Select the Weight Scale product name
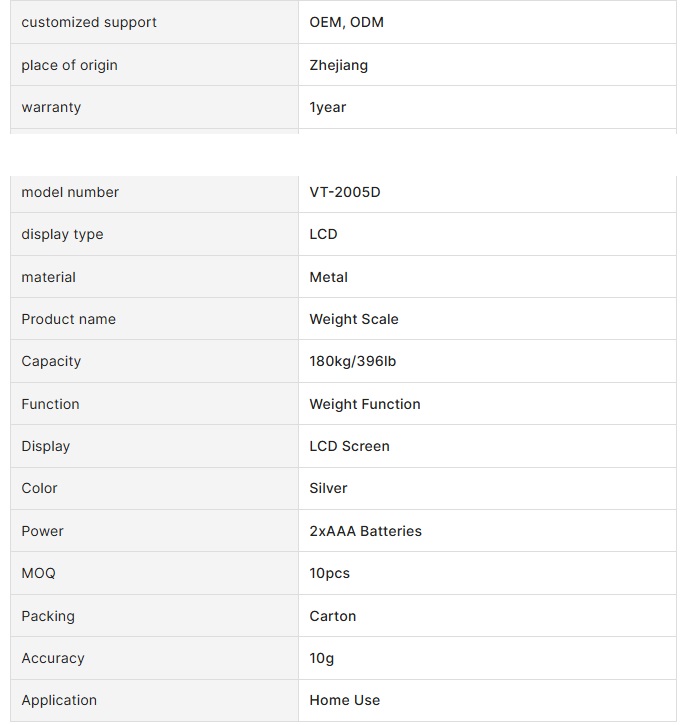The height and width of the screenshot is (725, 688). pos(354,319)
